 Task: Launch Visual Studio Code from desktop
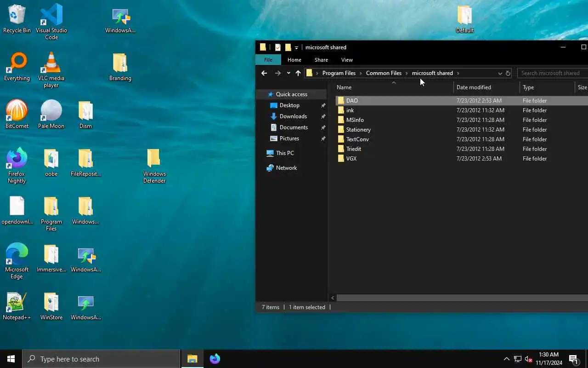click(51, 22)
